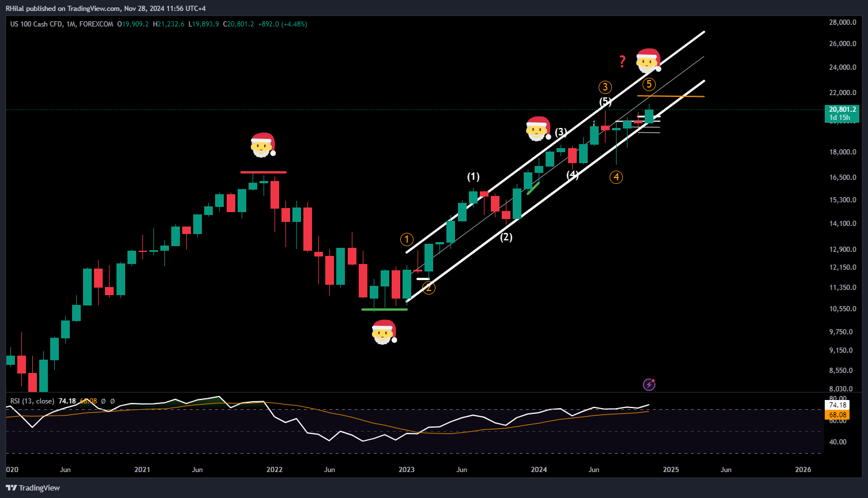868x498 pixels.
Task: Click the 2026 label on time axis
Action: click(x=803, y=470)
